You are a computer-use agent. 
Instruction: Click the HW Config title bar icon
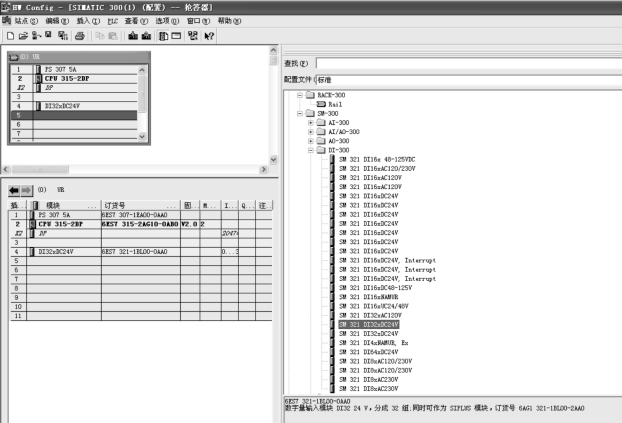pos(5,7)
